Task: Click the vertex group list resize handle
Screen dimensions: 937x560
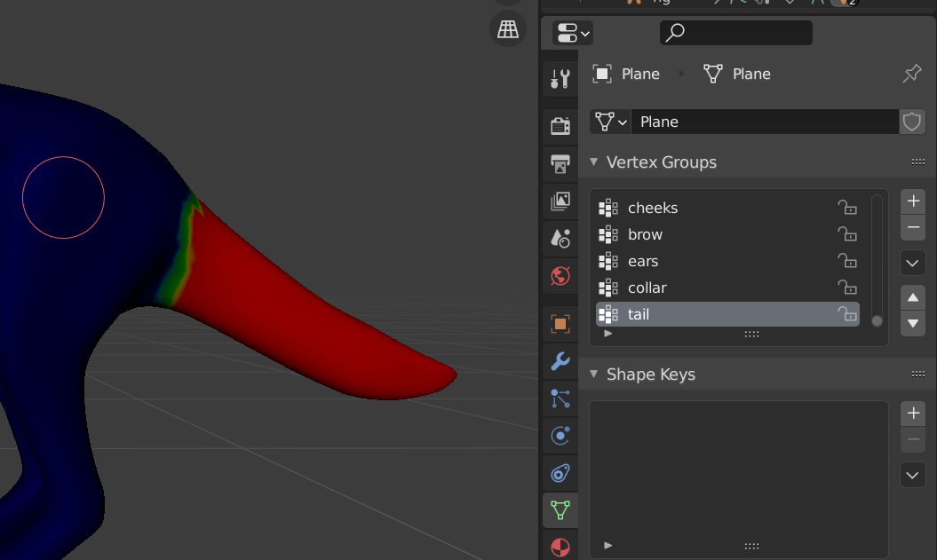Action: 751,335
